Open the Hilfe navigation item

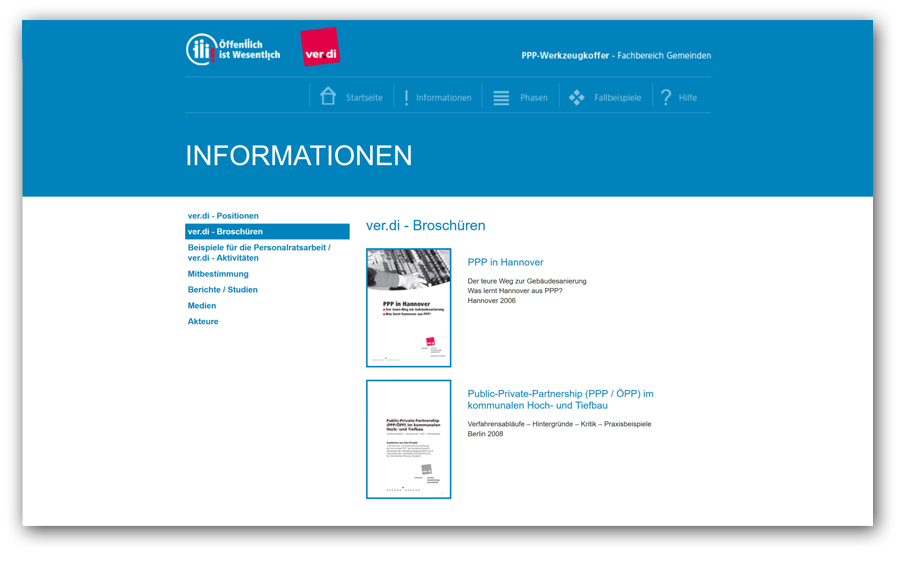(688, 98)
